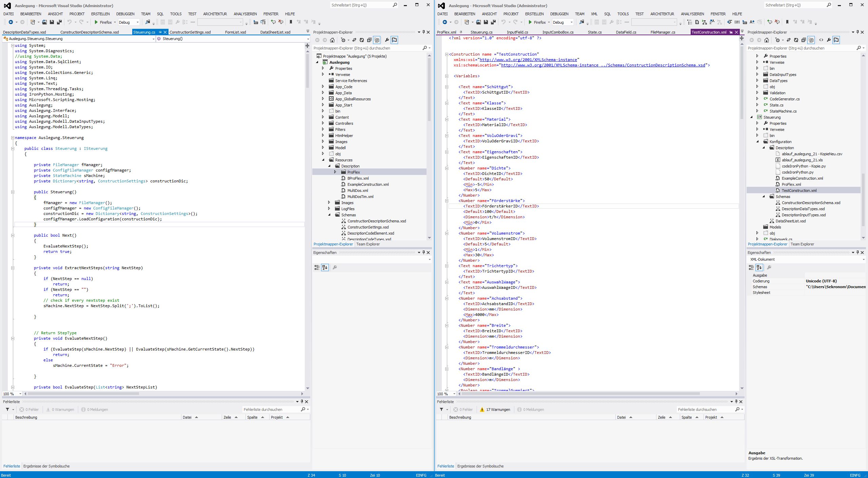Expand the ProFlex folder in left tree
The height and width of the screenshot is (478, 868).
click(335, 172)
